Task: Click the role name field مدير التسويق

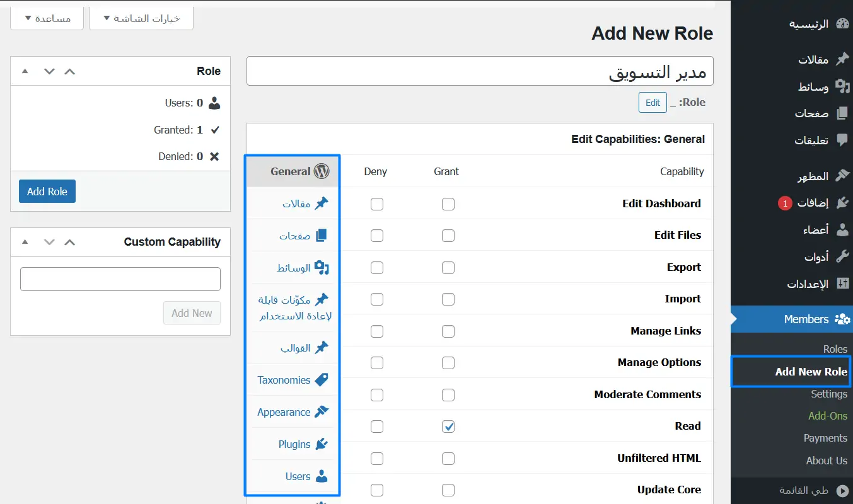Action: [x=479, y=71]
